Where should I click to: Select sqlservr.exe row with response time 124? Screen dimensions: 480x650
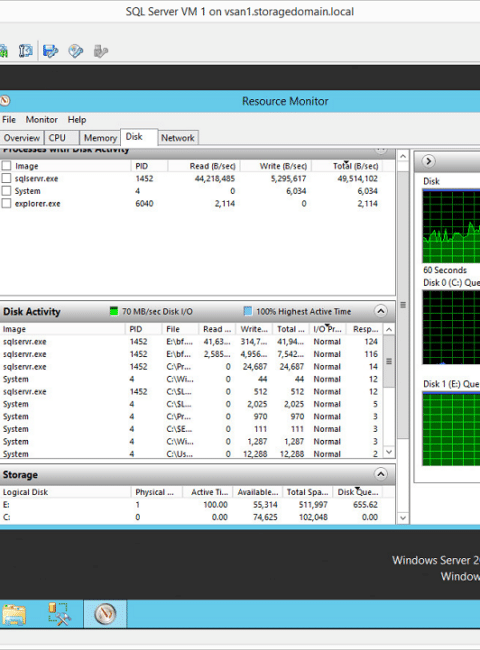pos(191,342)
